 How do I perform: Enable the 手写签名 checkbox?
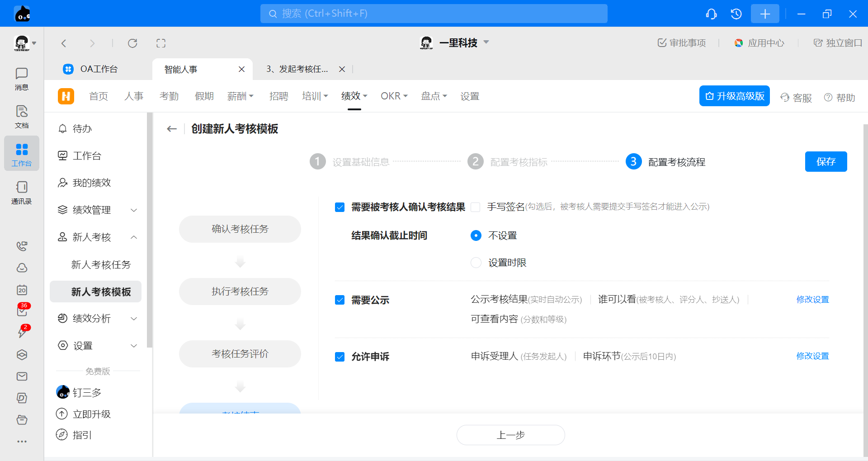pyautogui.click(x=475, y=207)
